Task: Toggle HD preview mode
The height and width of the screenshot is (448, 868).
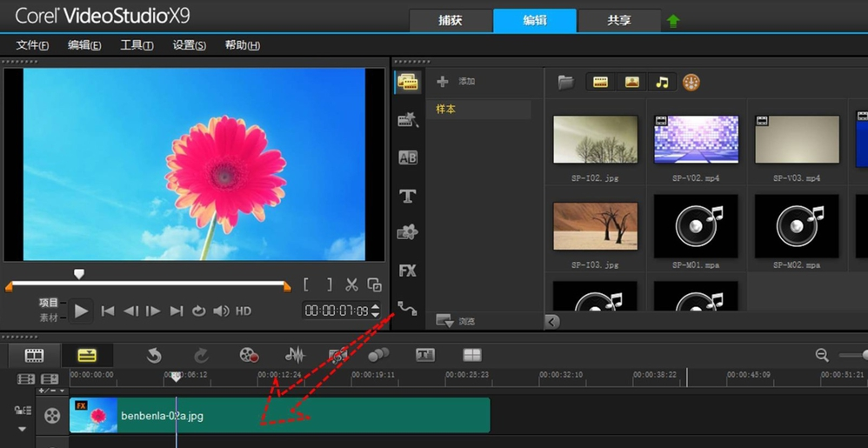Action: coord(244,311)
